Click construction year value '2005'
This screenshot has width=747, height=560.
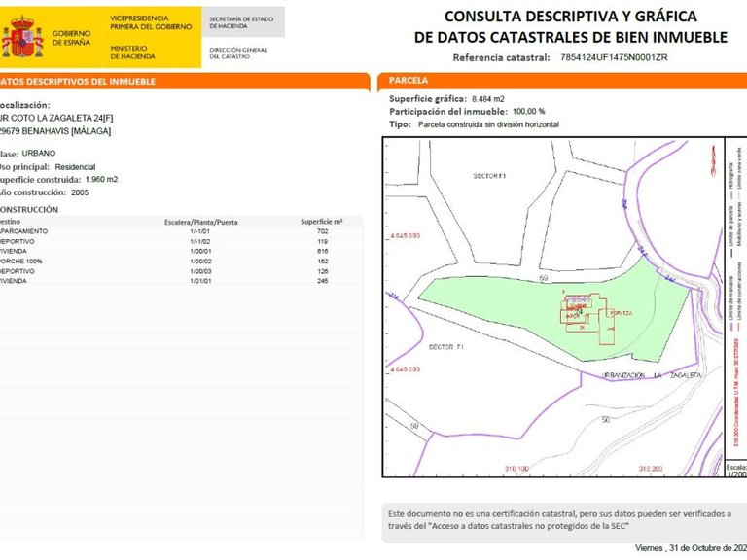pyautogui.click(x=80, y=192)
